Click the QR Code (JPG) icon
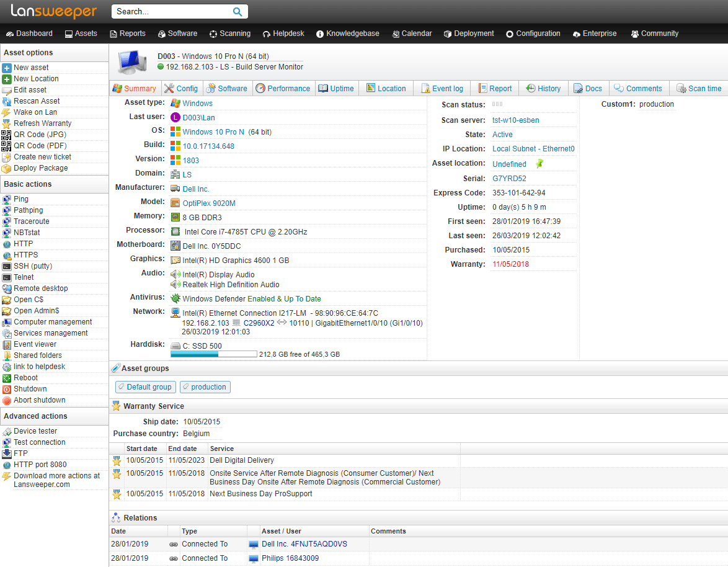Image resolution: width=728 pixels, height=567 pixels. click(x=7, y=135)
